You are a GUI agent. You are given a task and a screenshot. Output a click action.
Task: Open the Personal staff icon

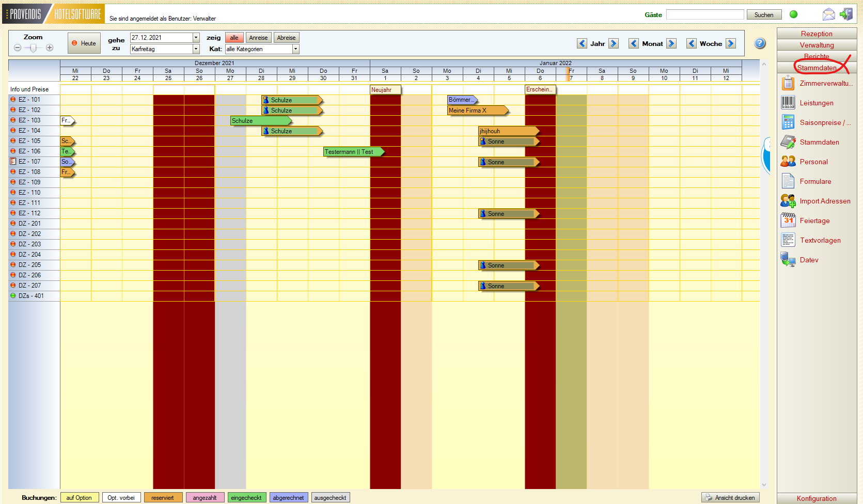(788, 162)
